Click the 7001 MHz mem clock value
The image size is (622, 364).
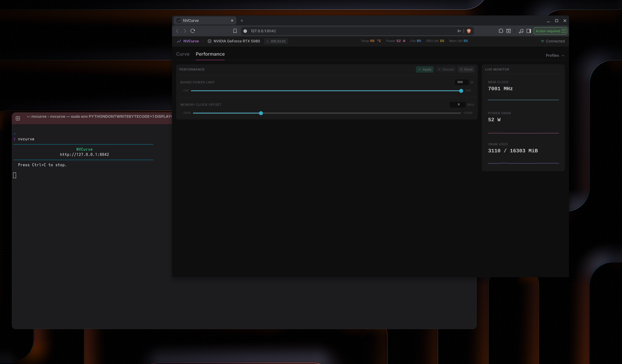pos(500,89)
